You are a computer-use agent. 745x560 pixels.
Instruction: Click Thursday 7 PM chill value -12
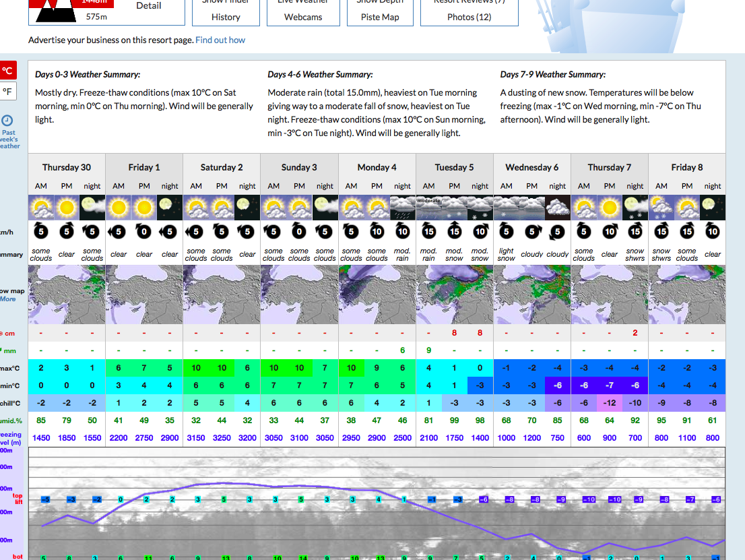click(610, 403)
